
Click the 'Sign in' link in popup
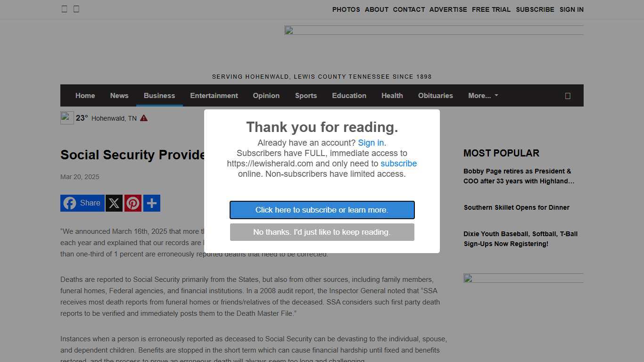(x=371, y=143)
